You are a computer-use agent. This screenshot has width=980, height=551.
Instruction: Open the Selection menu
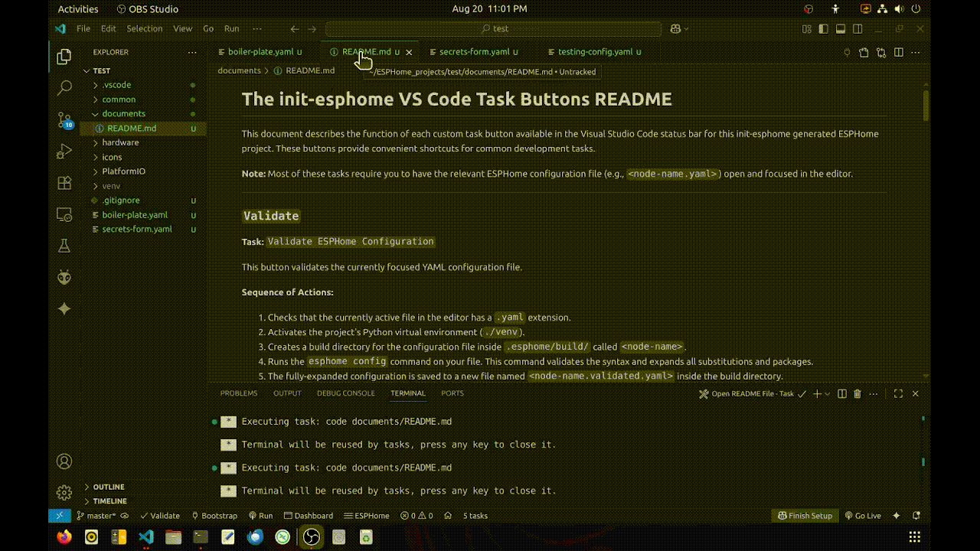[145, 28]
